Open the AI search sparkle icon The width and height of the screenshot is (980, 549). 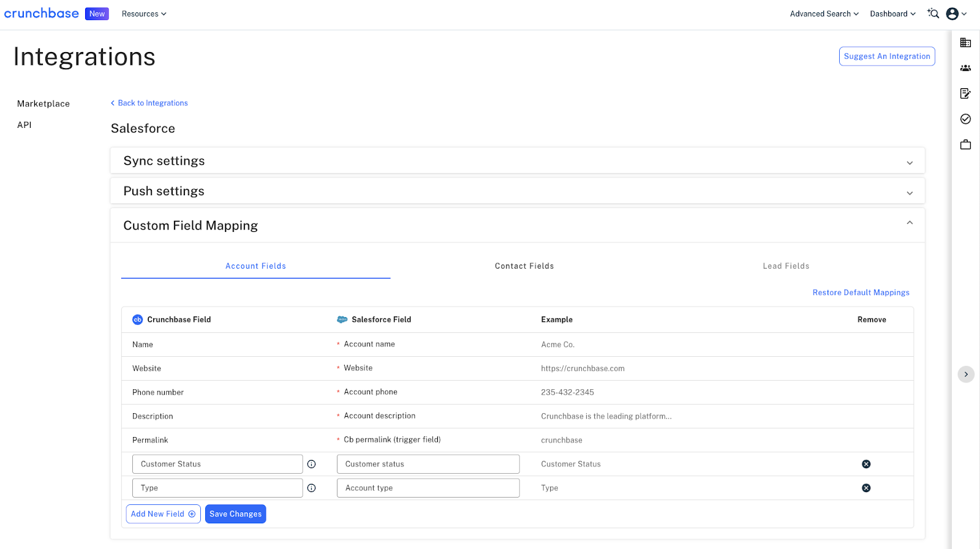tap(933, 13)
